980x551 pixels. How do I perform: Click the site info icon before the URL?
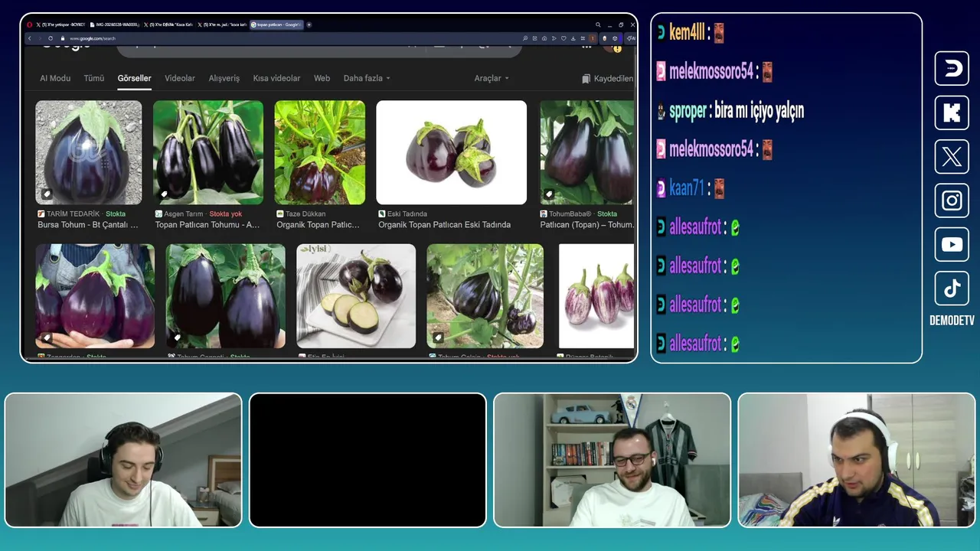(64, 38)
